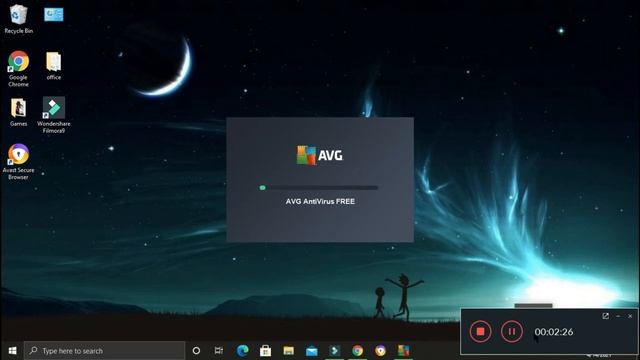Viewport: 640px width, 360px height.
Task: Expand the recorder widget with the pop-out icon
Action: [605, 316]
